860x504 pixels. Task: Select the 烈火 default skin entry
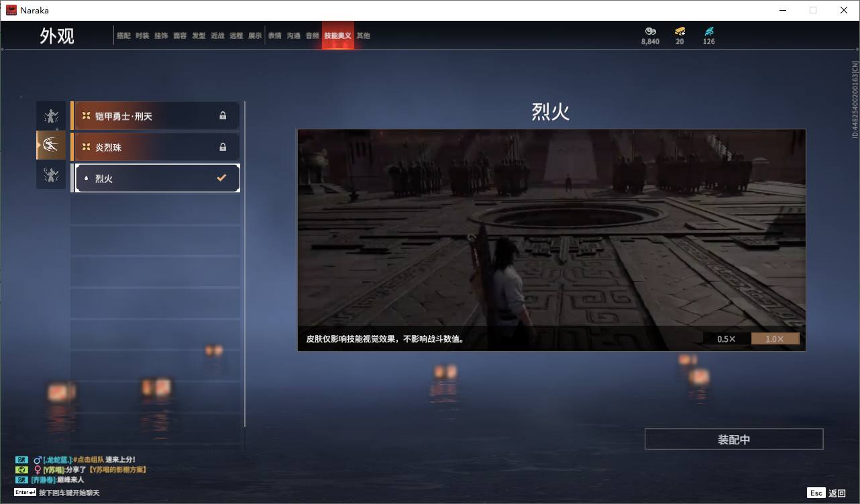click(156, 178)
